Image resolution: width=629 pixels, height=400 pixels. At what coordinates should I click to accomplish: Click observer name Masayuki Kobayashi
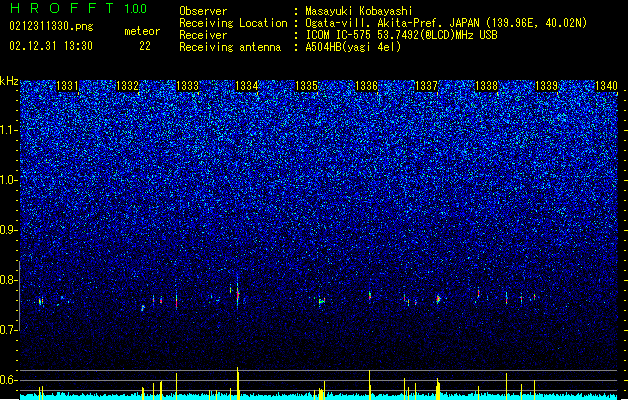tap(358, 11)
